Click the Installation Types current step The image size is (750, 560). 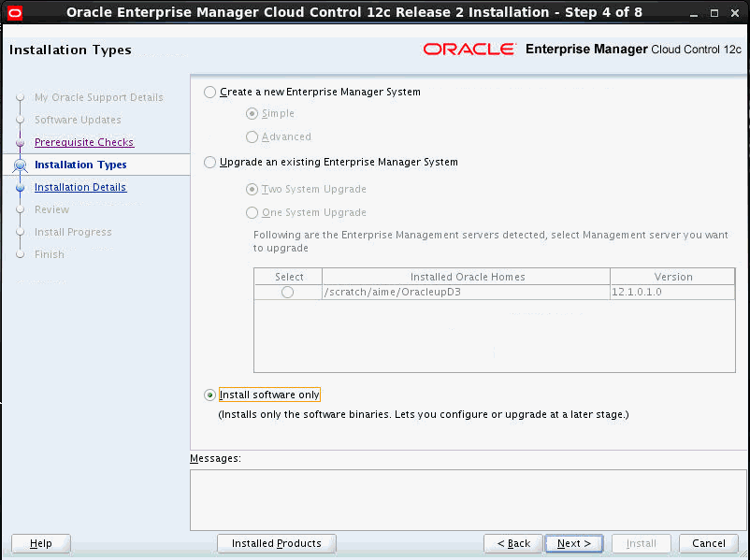80,165
